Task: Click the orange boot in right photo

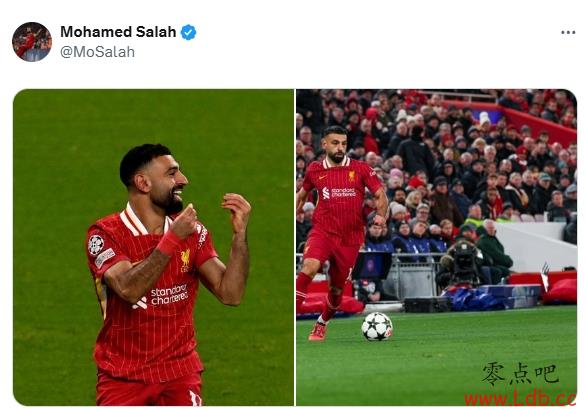Action: pos(318,331)
